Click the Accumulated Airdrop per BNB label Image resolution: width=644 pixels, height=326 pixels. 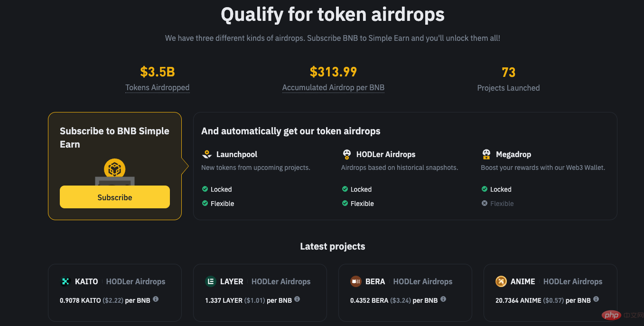[333, 88]
